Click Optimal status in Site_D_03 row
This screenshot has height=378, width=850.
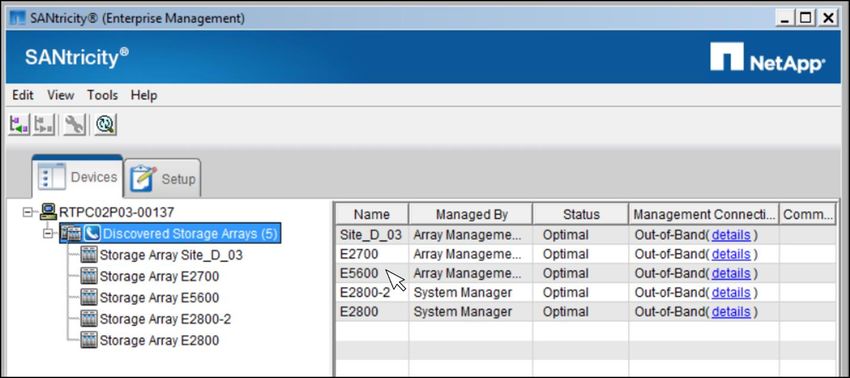coord(565,235)
